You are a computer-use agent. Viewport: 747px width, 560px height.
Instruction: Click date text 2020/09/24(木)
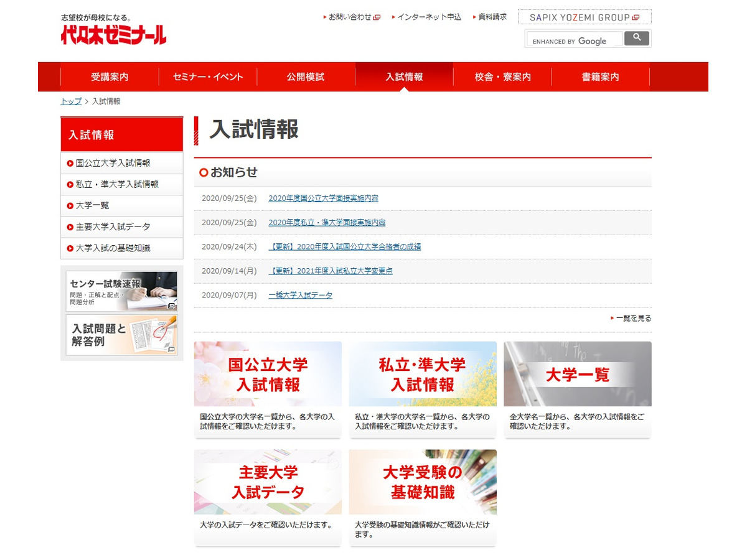pyautogui.click(x=229, y=246)
